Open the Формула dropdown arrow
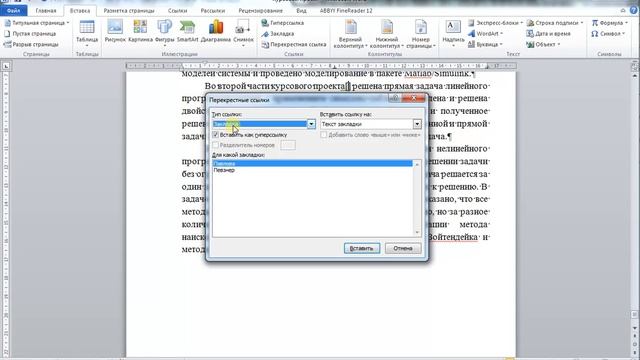 pos(626,23)
